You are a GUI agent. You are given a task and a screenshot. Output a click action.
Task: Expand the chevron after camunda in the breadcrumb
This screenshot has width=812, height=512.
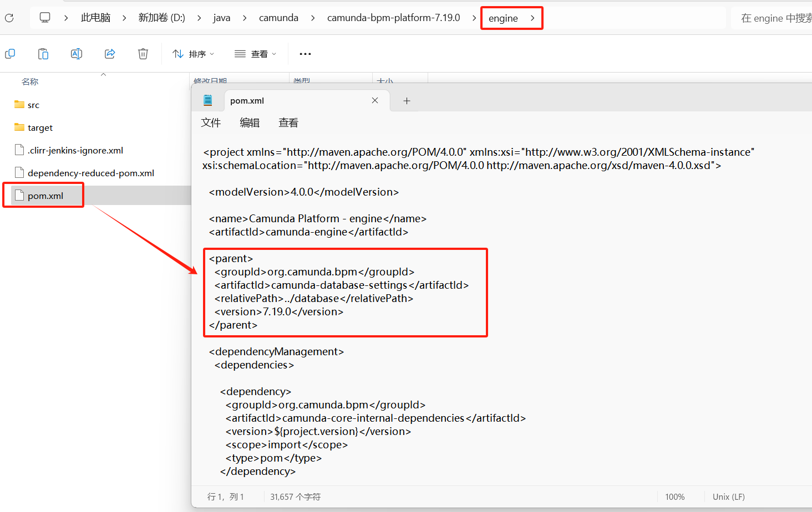click(313, 18)
